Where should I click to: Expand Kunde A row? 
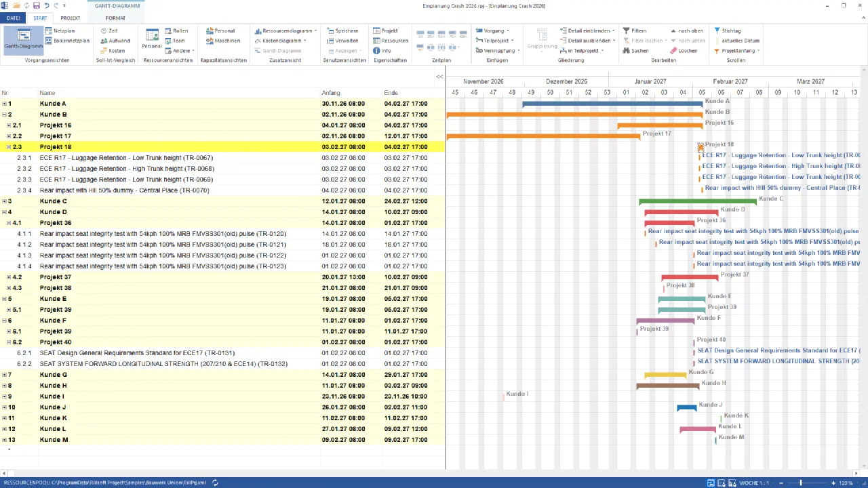point(5,104)
